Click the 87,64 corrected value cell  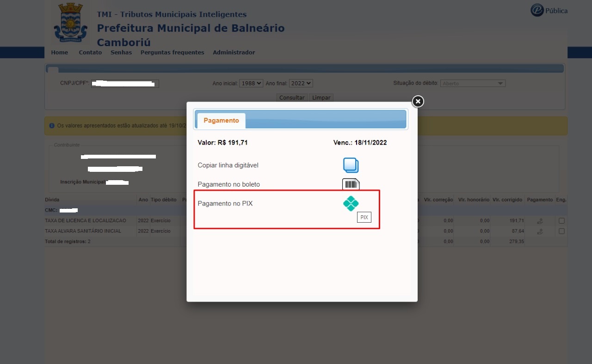pos(518,231)
